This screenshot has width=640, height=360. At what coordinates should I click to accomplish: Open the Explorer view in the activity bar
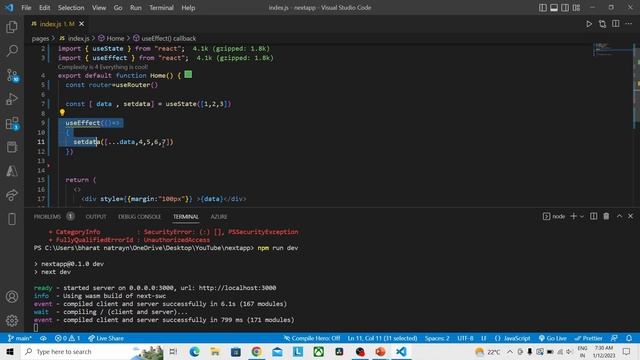tap(12, 27)
